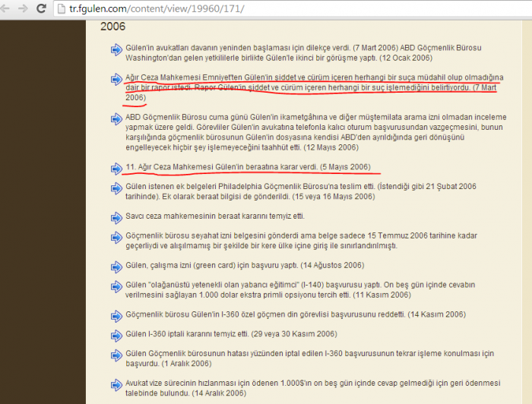Click the arrow bullet beside the first entry, 'Gülen'in avukatları'

point(116,49)
